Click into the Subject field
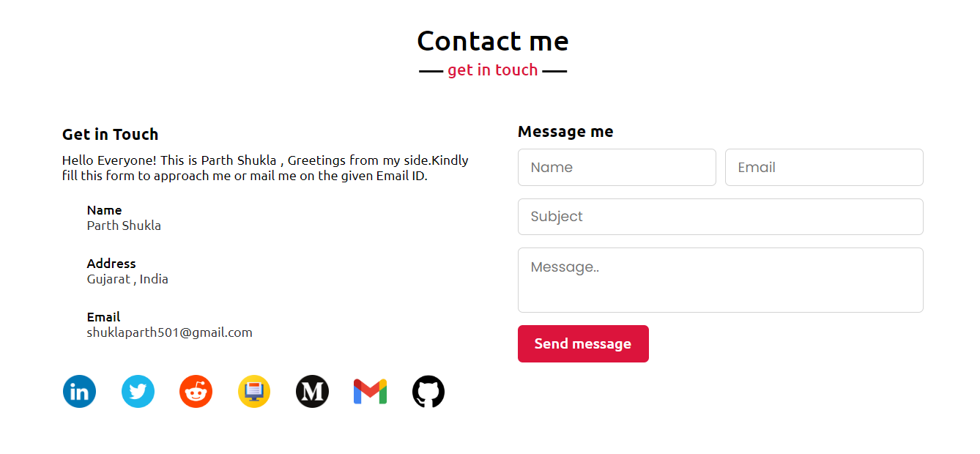The width and height of the screenshot is (980, 454). coord(721,217)
